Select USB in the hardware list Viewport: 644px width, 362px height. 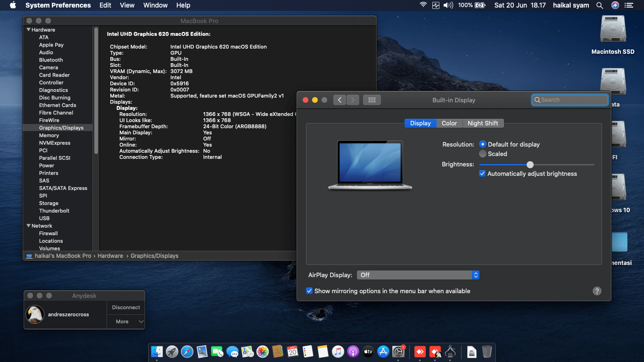click(x=44, y=218)
